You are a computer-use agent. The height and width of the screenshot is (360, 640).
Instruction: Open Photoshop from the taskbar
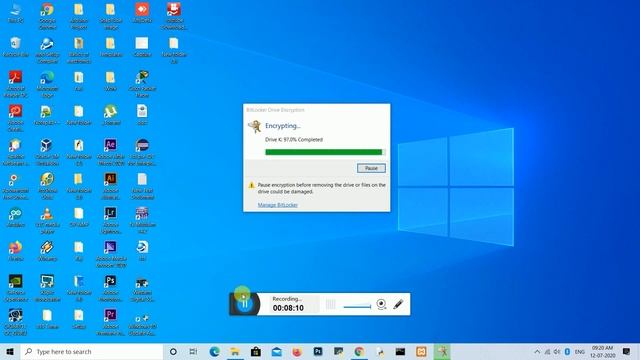pos(318,351)
